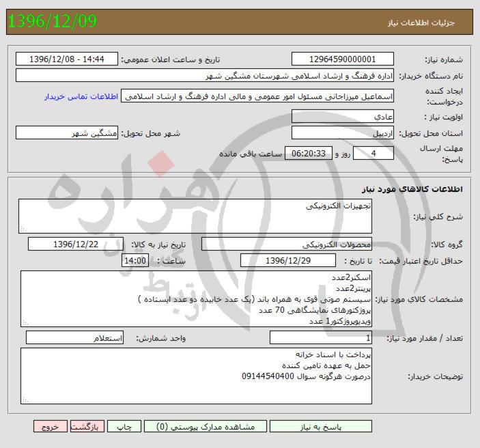
Task: Click the text اسکنر2عدد
Action: 352,277
